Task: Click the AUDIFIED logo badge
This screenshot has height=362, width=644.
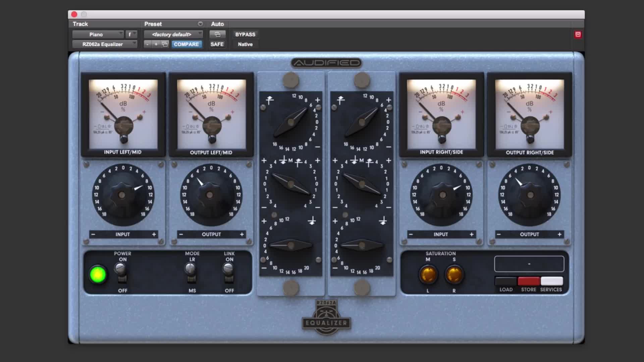Action: pos(326,63)
